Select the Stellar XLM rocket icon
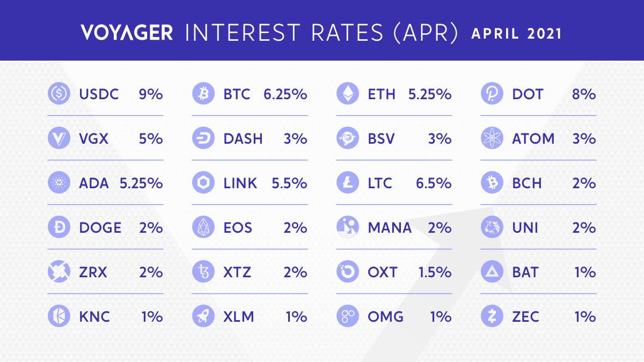644x362 pixels. [202, 316]
